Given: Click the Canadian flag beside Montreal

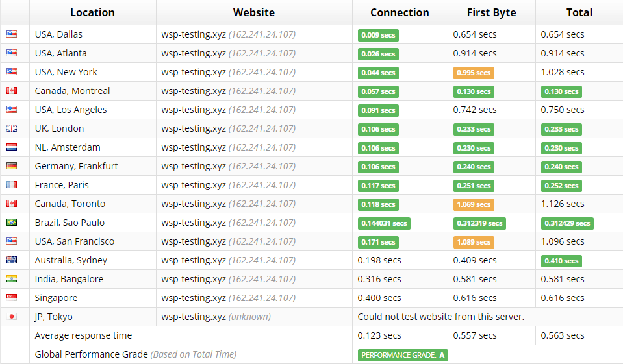Looking at the screenshot, I should tap(12, 90).
